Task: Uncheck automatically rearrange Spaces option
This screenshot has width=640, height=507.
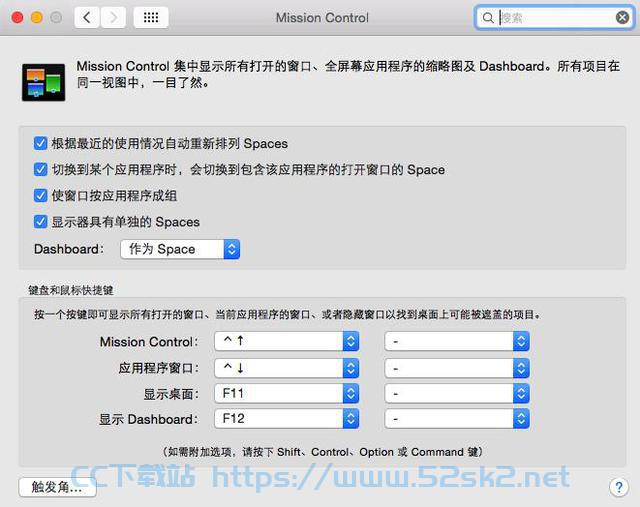Action: 40,144
